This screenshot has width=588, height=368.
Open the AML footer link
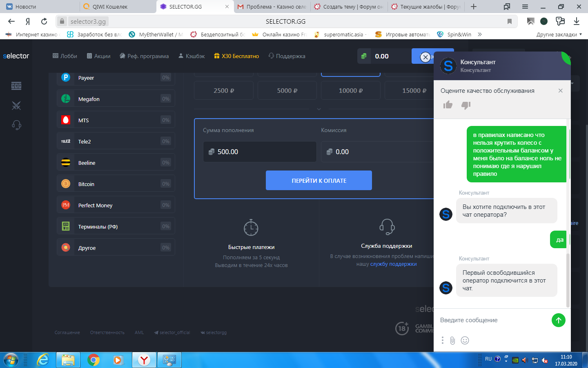[139, 332]
